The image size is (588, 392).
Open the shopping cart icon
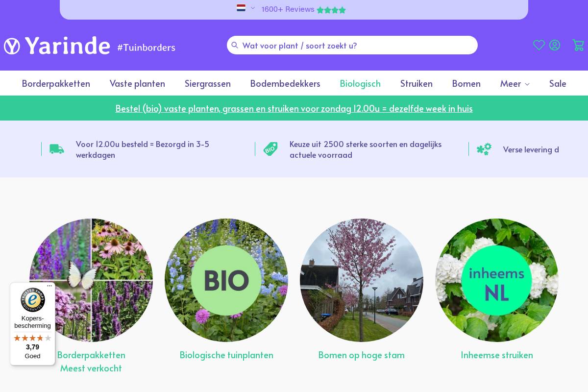point(578,45)
